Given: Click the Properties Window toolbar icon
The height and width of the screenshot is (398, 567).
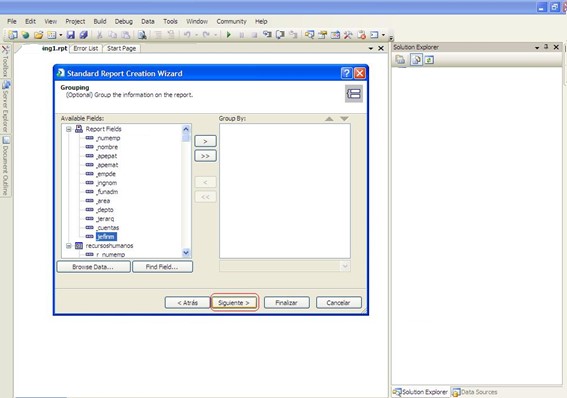Looking at the screenshot, I should (x=322, y=35).
